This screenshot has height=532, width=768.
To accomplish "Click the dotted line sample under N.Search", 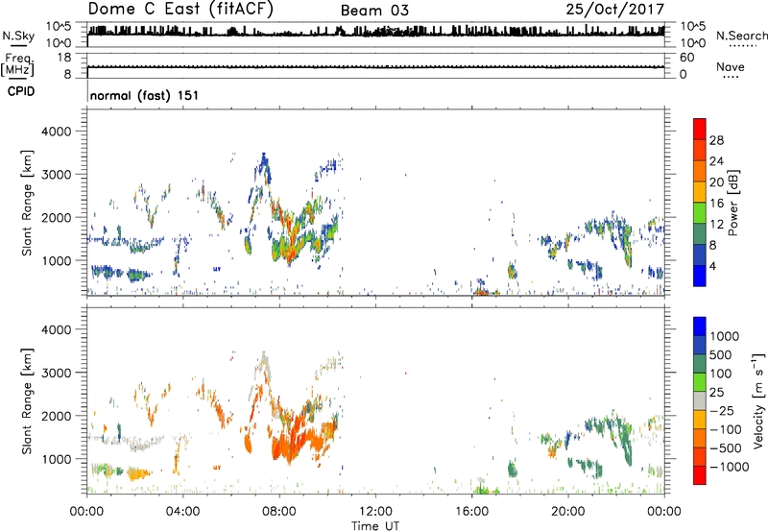I will click(x=741, y=46).
